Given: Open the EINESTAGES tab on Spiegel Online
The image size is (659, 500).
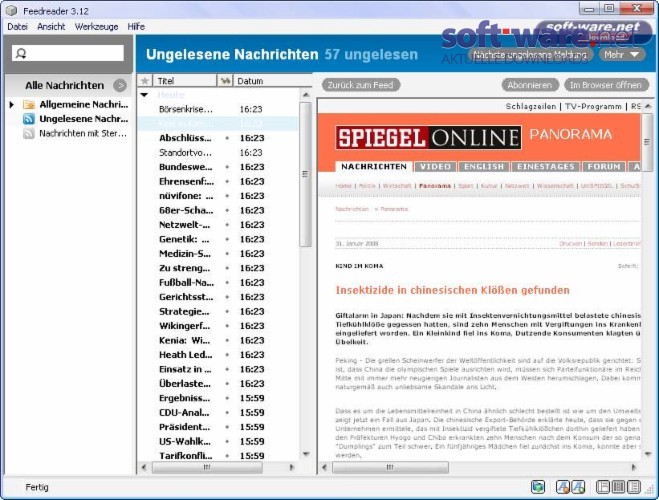Looking at the screenshot, I should point(546,167).
